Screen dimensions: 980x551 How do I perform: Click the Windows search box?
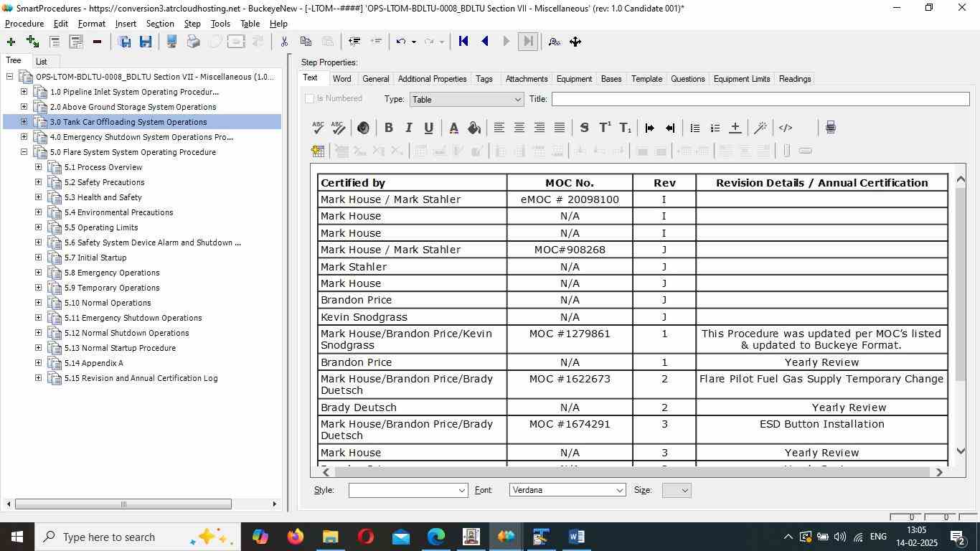pos(136,537)
